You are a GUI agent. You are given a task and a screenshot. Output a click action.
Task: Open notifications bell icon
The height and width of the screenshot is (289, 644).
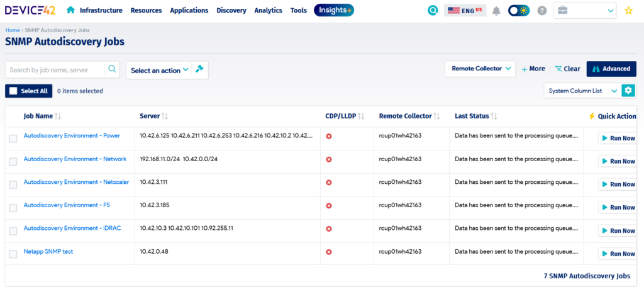[x=496, y=11]
